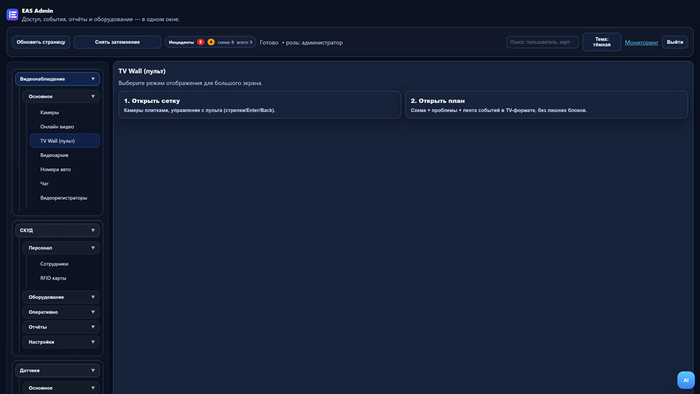Expand the 'Оборудование' subsection

click(x=61, y=297)
